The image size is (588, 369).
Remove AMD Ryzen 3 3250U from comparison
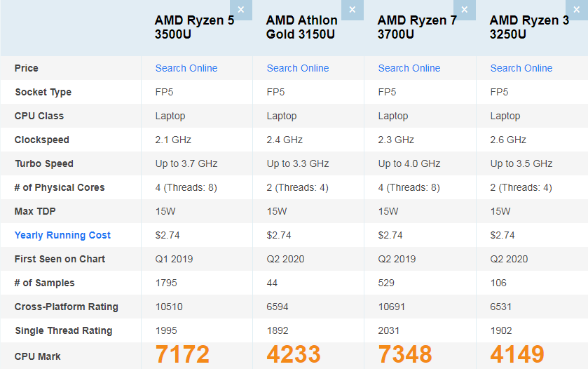coord(576,10)
